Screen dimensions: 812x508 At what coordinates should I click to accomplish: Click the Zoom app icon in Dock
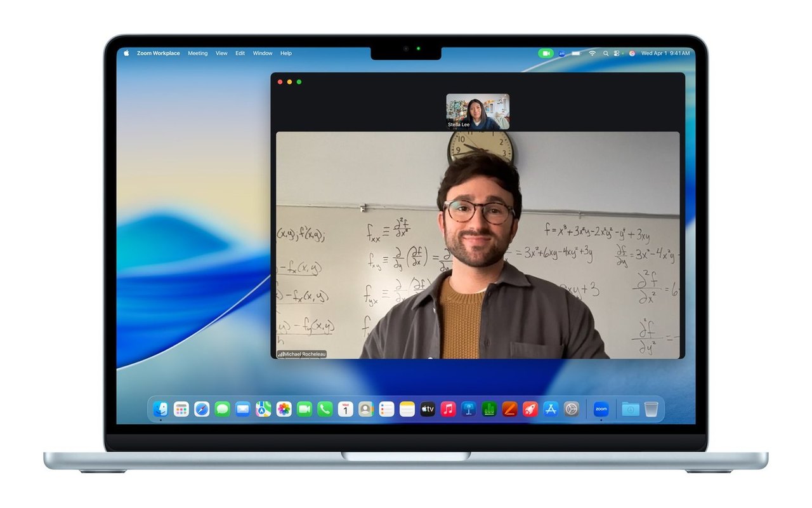click(601, 410)
